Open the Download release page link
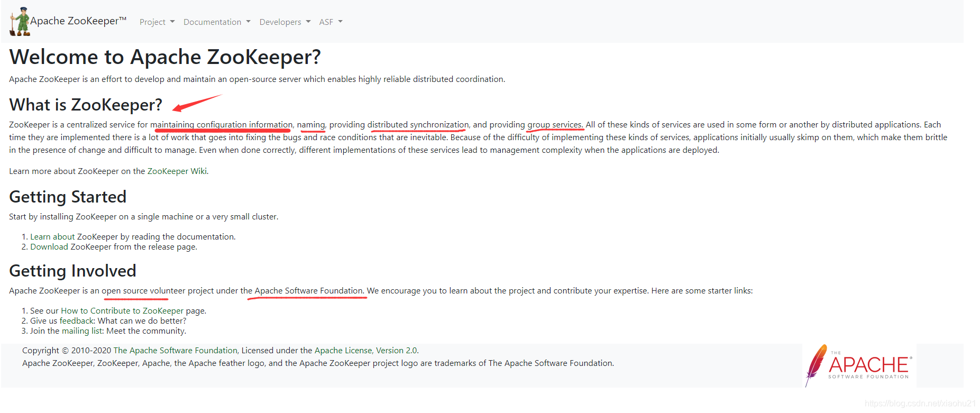980x413 pixels. 49,247
